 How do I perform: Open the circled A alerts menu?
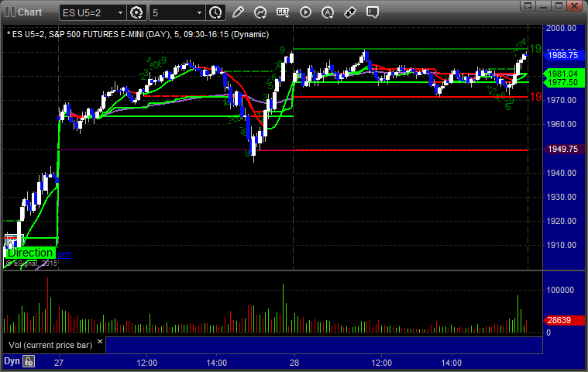(328, 12)
